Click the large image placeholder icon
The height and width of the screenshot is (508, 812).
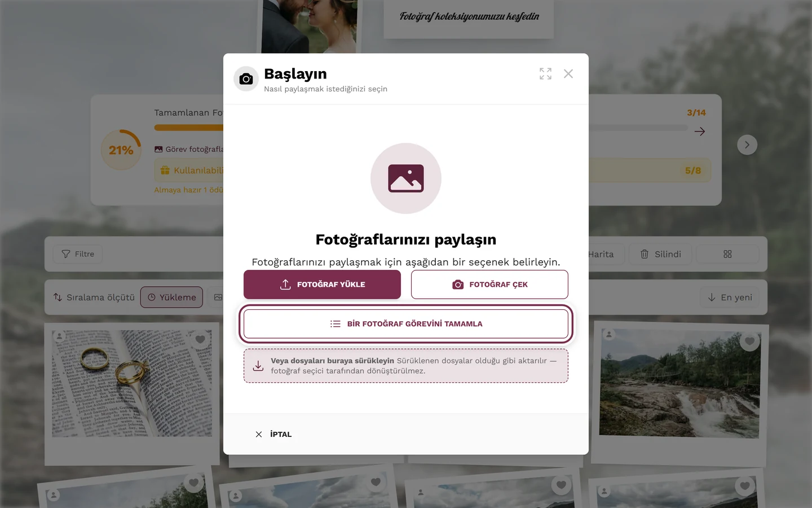point(406,178)
